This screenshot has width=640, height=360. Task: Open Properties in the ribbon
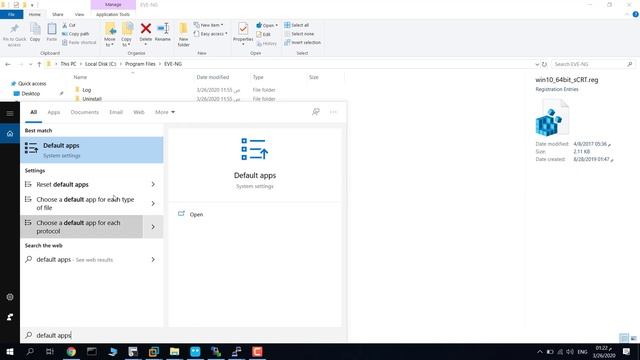pos(243,32)
